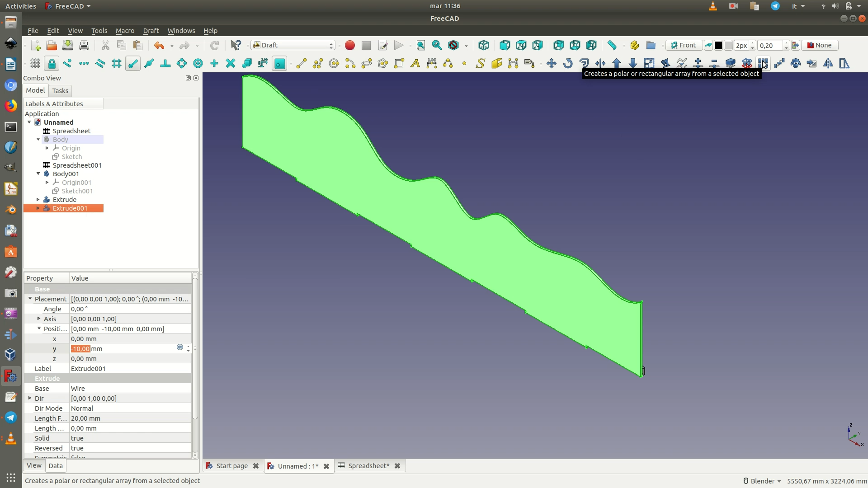Image resolution: width=868 pixels, height=488 pixels.
Task: Select the Draft Downgrade arrow tool
Action: coord(633,63)
